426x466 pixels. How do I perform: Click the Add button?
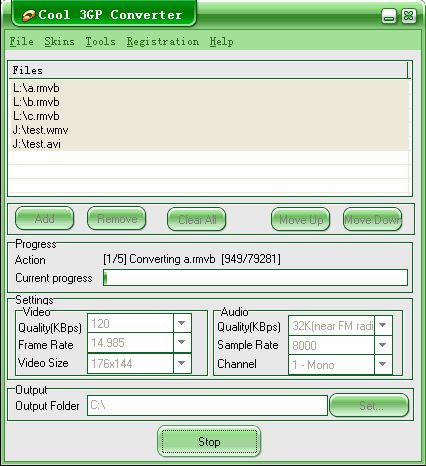pyautogui.click(x=44, y=219)
